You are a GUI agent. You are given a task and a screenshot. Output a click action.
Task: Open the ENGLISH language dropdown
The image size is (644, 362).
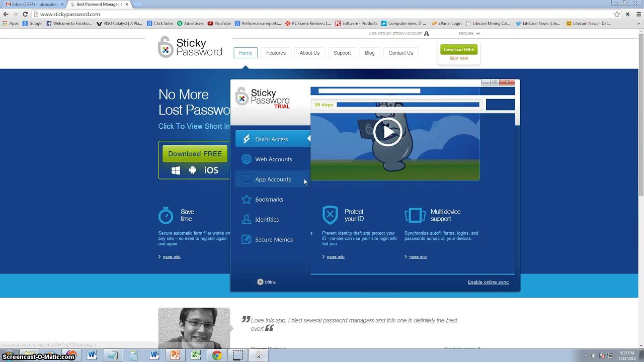[x=469, y=34]
